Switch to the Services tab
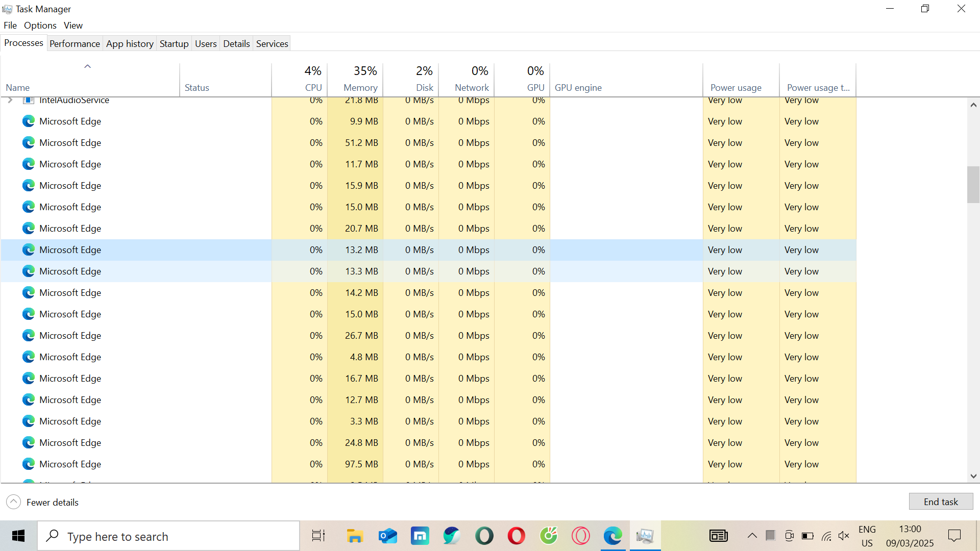Viewport: 980px width, 551px height. pos(272,44)
